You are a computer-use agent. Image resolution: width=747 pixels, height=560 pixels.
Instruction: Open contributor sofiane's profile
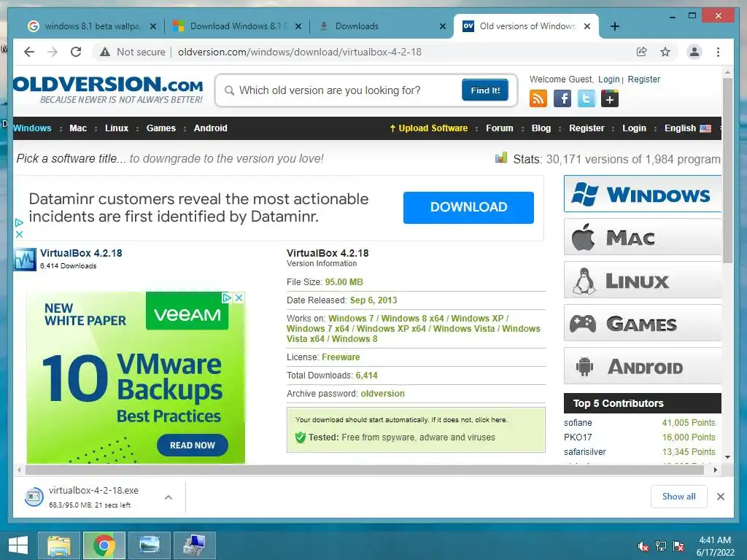coord(578,423)
